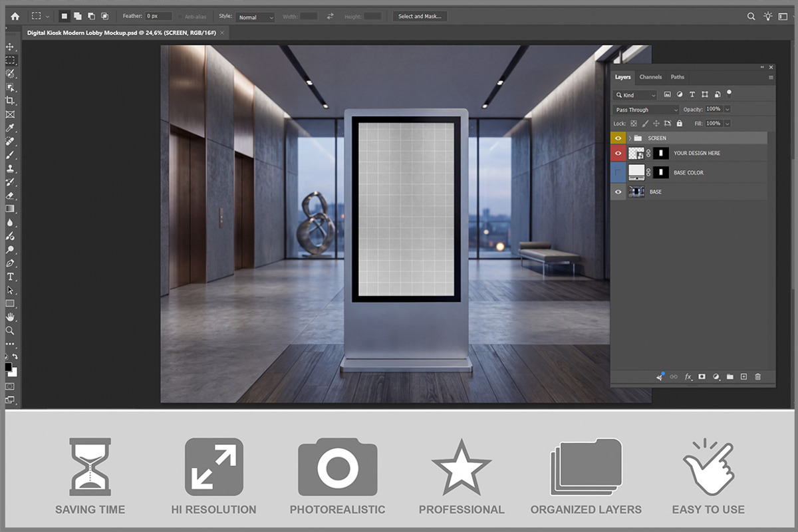This screenshot has width=798, height=532.
Task: Click the foreground color swatch
Action: [x=8, y=367]
